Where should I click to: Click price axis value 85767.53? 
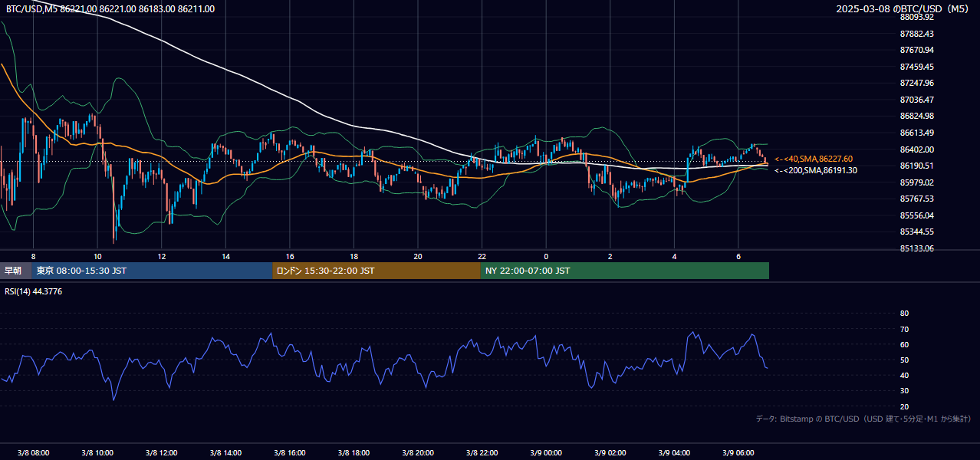click(x=917, y=199)
